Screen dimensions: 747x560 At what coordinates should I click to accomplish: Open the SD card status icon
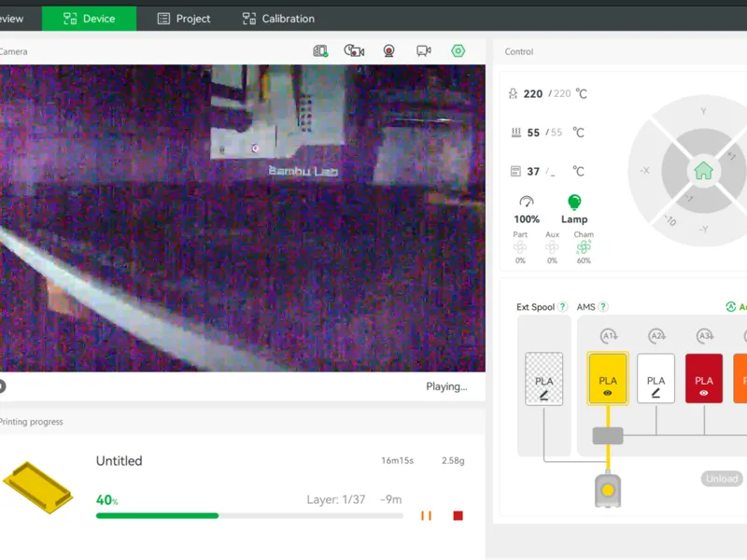tap(320, 51)
